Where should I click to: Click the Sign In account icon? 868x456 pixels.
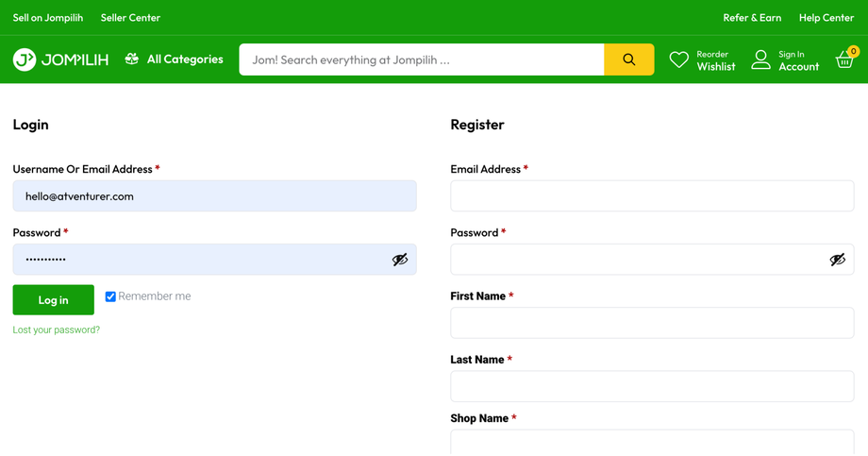pos(760,60)
